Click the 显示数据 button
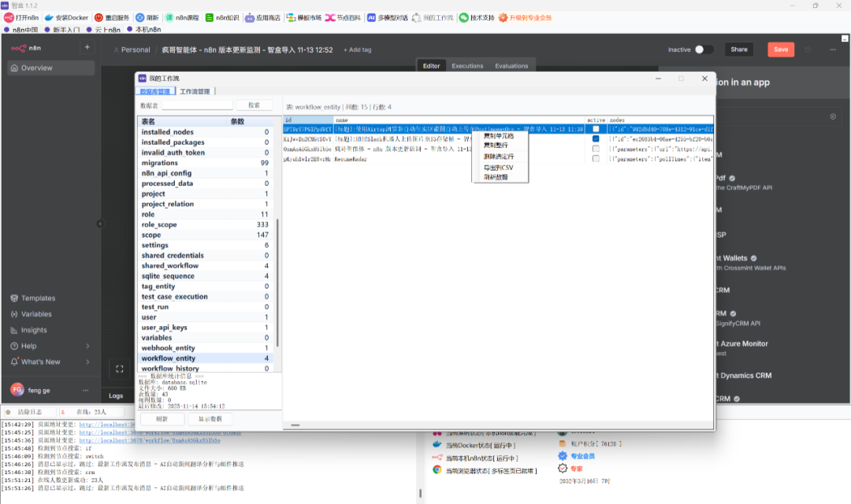This screenshot has width=851, height=504. coord(210,419)
